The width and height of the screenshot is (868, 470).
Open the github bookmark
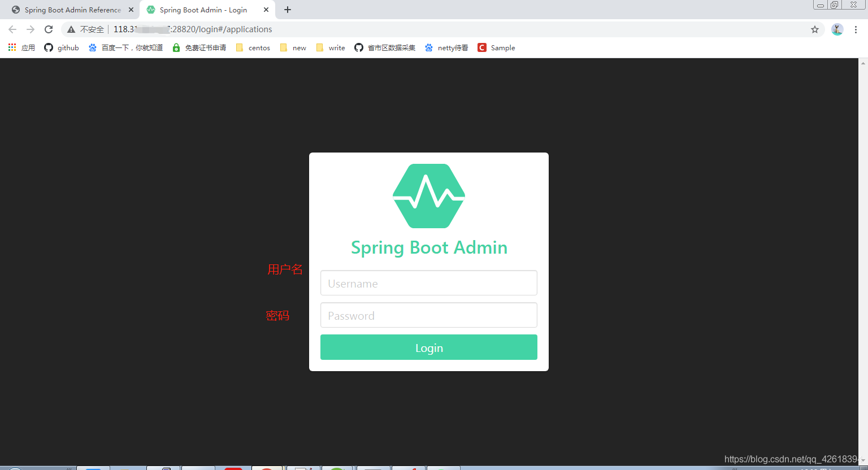(x=62, y=47)
